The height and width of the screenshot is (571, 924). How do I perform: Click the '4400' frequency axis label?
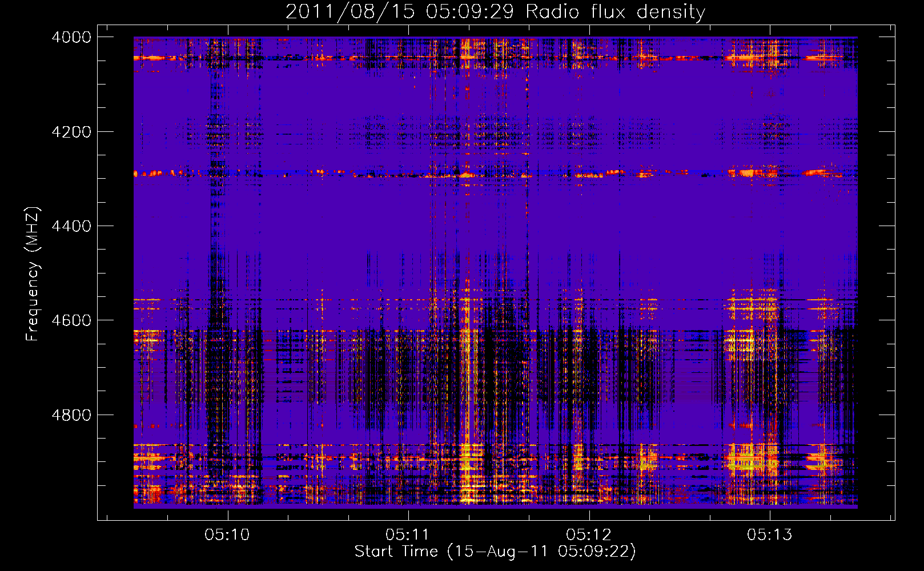tap(71, 226)
